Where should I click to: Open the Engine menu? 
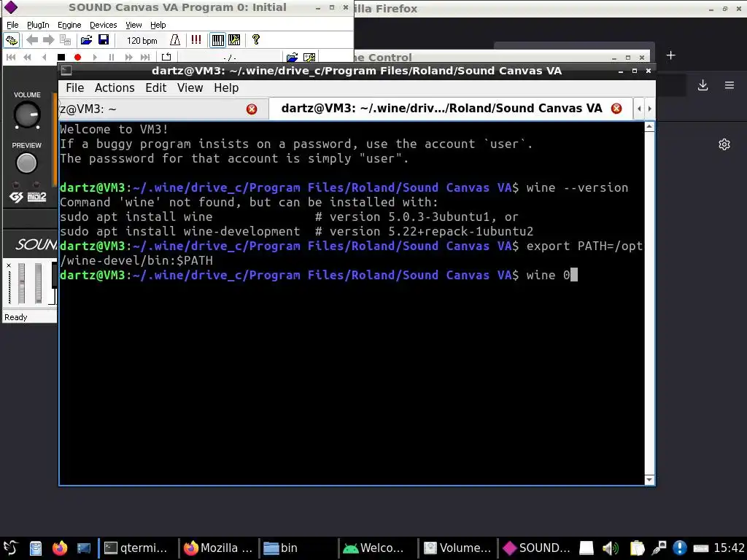(x=69, y=25)
